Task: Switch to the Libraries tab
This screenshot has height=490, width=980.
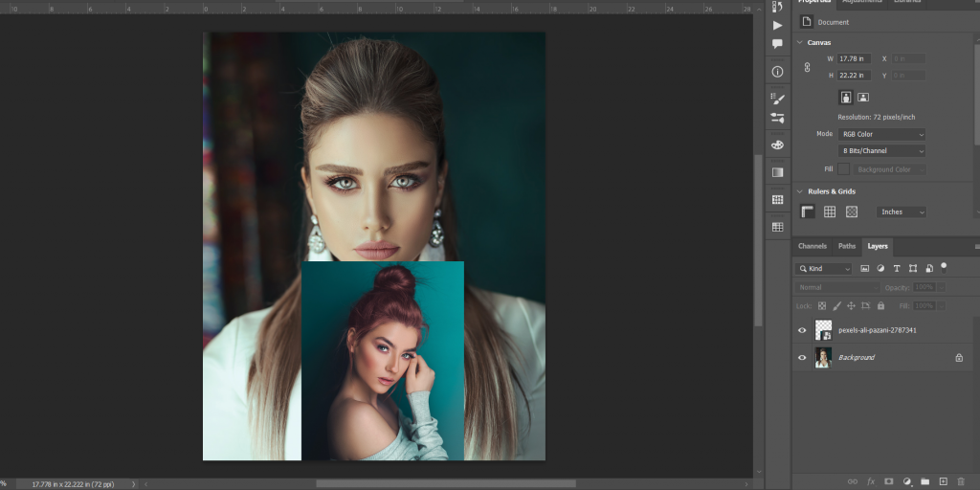Action: (x=907, y=2)
